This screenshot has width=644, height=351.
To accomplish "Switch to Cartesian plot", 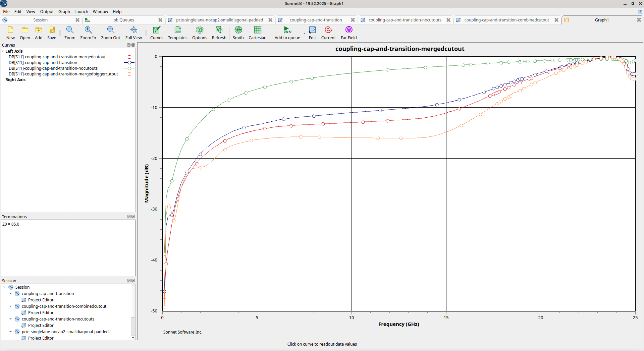I will click(x=257, y=33).
